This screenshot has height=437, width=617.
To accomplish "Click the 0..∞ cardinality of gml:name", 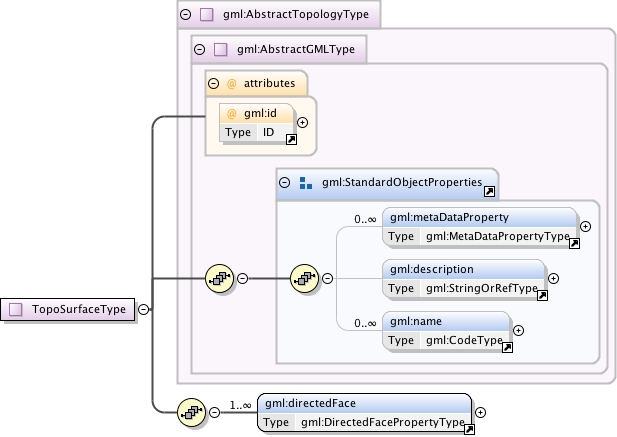I will [365, 323].
